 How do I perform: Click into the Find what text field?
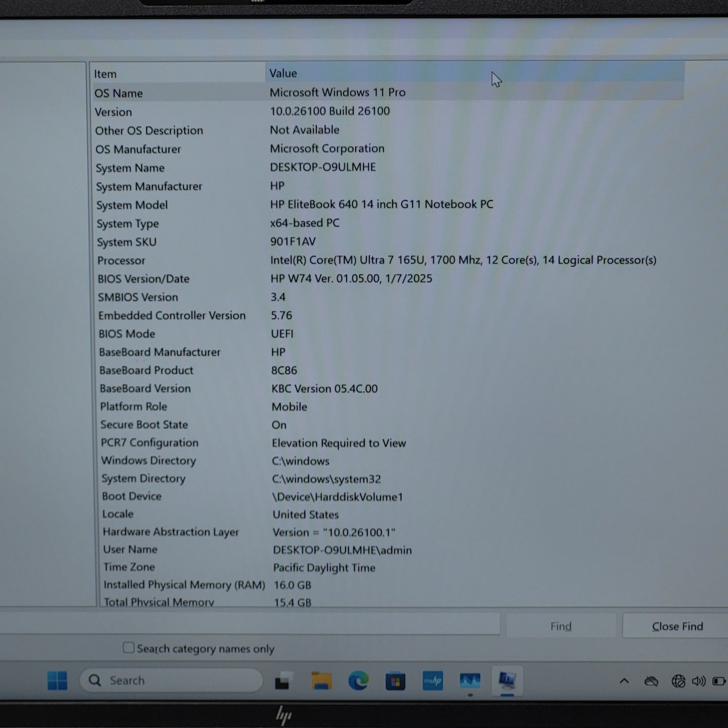tap(250, 623)
